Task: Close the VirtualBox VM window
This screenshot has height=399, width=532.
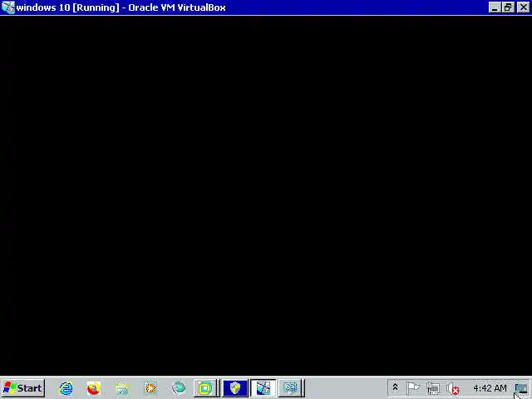Action: pos(523,7)
